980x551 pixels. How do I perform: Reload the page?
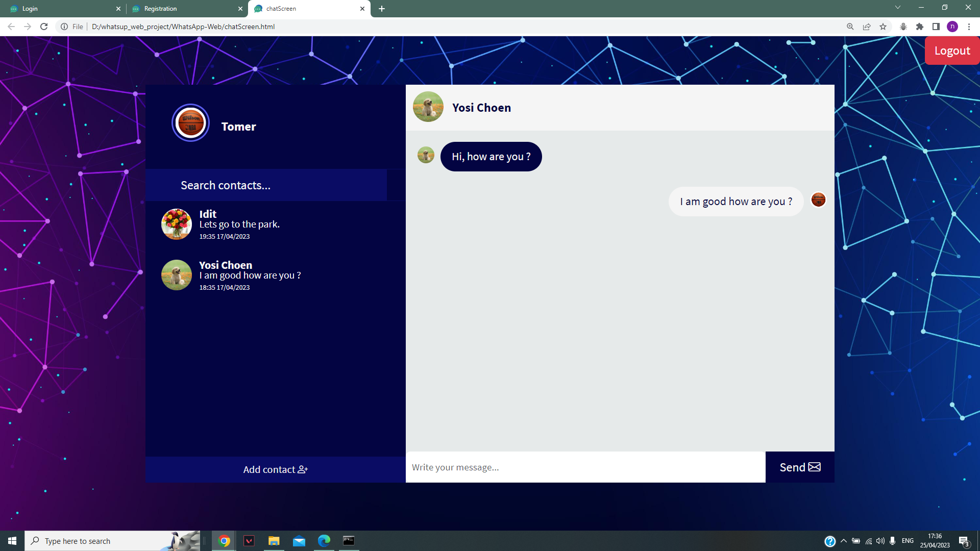coord(44,27)
